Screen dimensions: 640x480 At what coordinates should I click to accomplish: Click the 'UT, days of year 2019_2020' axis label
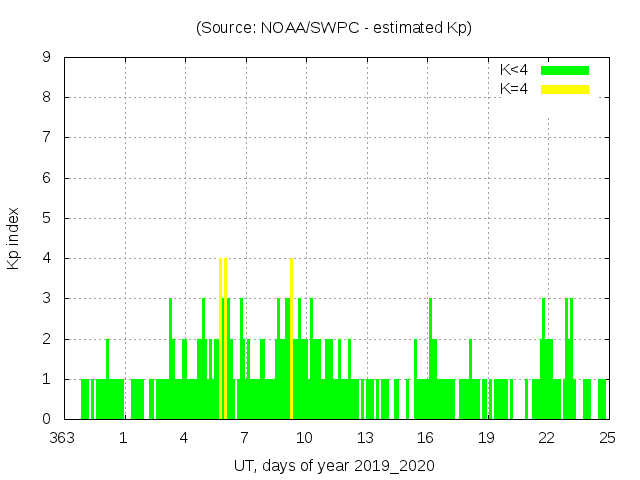[334, 466]
